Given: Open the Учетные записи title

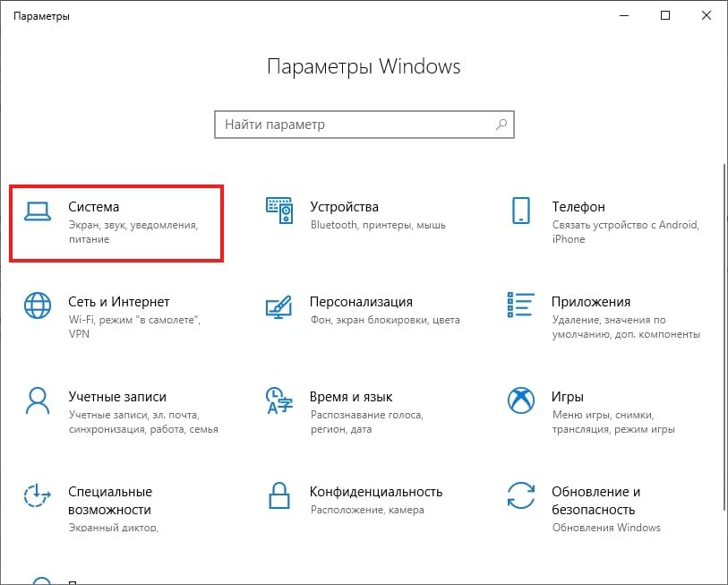Looking at the screenshot, I should (x=117, y=397).
